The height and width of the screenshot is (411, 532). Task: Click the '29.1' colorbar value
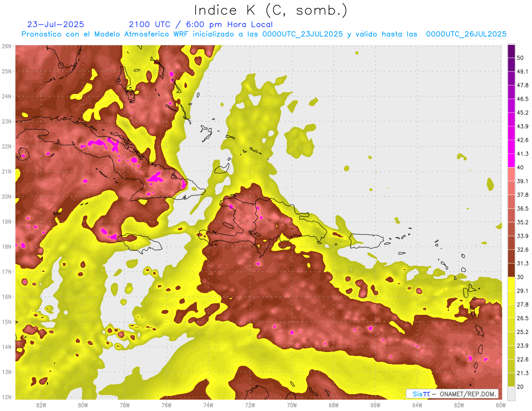click(522, 290)
